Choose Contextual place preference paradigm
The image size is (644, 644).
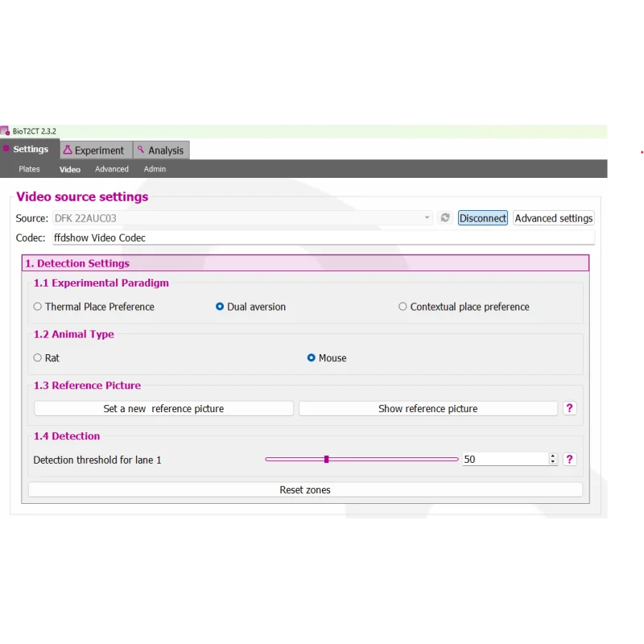tap(402, 307)
